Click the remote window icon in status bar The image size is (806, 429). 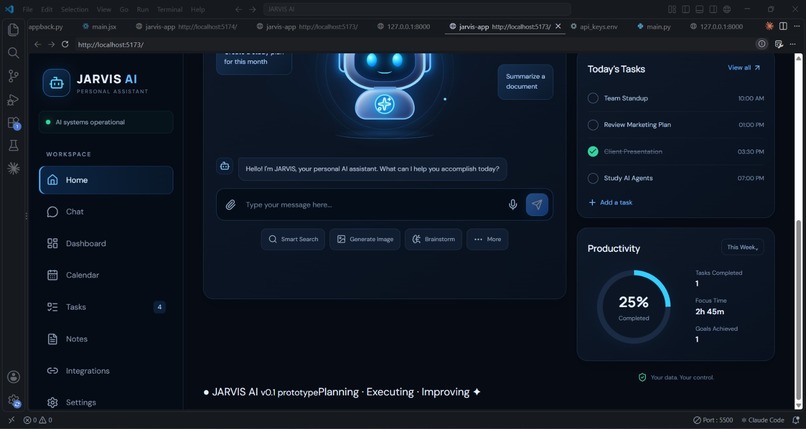pyautogui.click(x=11, y=420)
